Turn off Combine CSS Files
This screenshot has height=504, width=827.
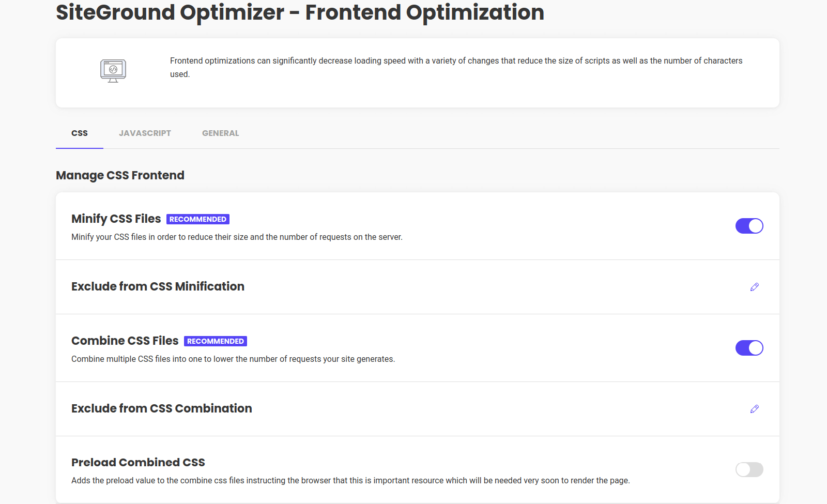coord(749,348)
